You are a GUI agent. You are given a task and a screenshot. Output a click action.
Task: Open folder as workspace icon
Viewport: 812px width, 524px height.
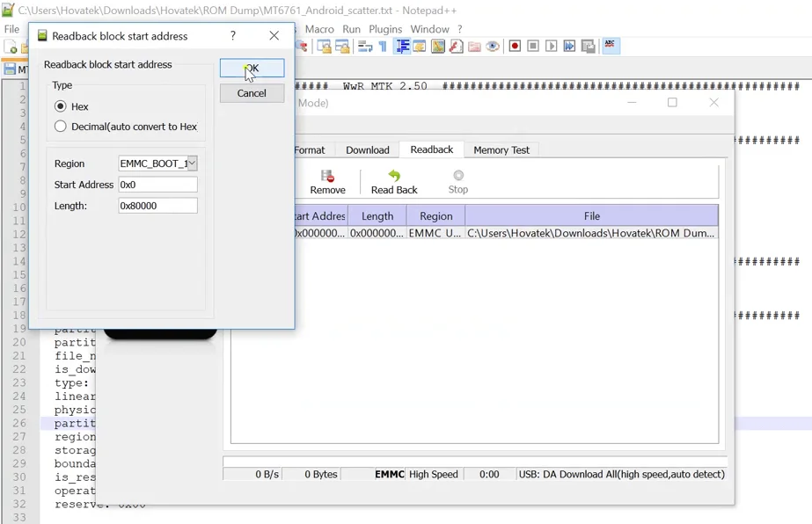click(474, 47)
